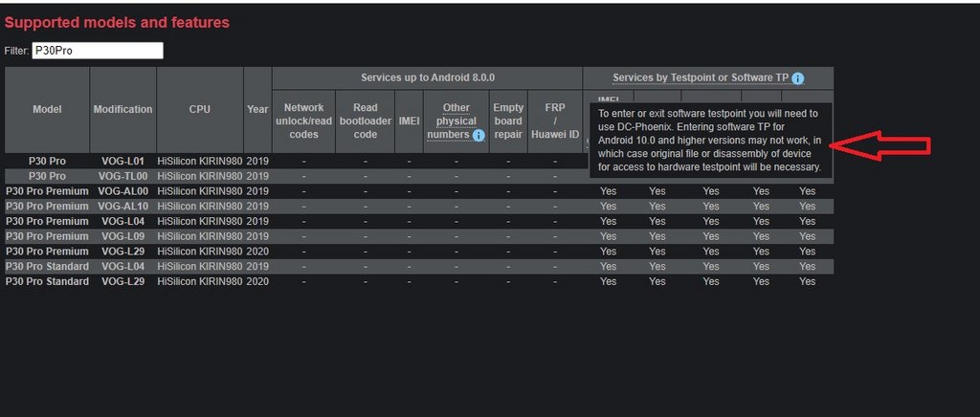Click P30 Pro Premium model cell for VOG-AL10
This screenshot has height=417, width=980.
[47, 206]
